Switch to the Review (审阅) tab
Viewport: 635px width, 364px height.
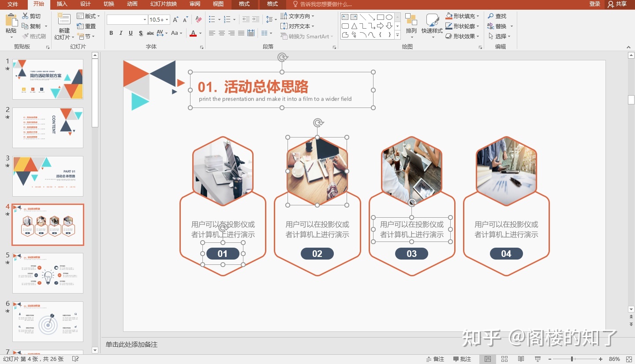coord(195,4)
